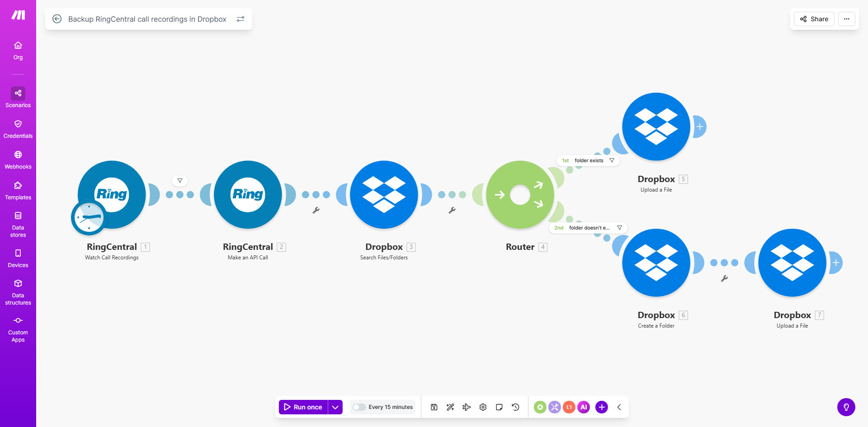
Task: Click wrench between Dropbox 3 and Router
Action: pos(452,210)
